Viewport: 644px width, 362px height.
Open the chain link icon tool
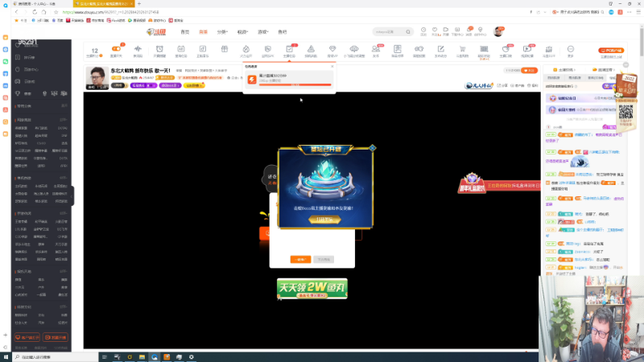419,49
